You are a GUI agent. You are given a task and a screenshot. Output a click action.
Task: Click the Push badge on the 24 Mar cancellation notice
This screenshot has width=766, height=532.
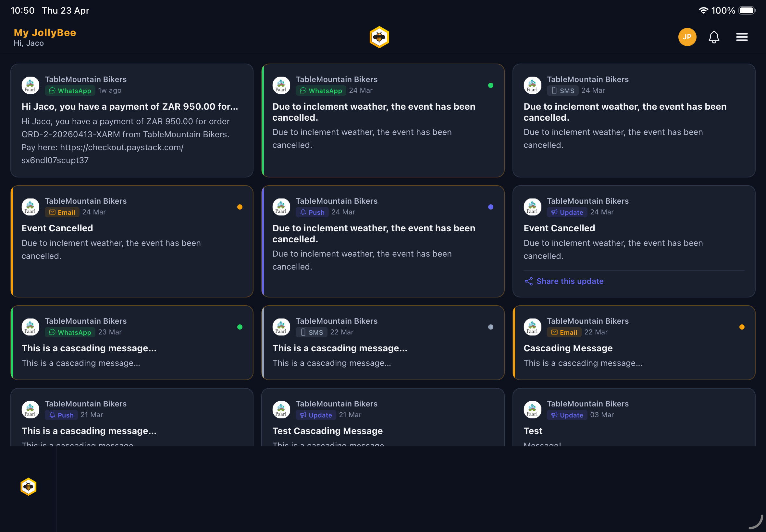312,212
